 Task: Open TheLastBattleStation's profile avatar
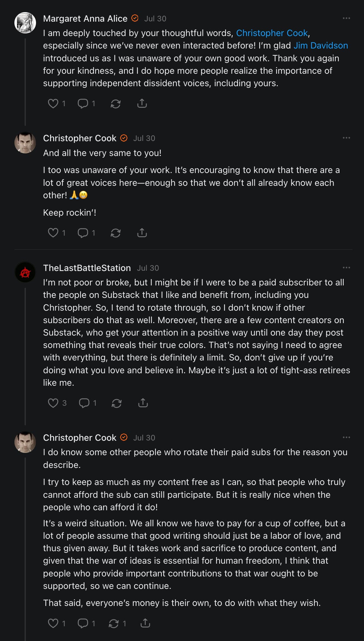(25, 272)
